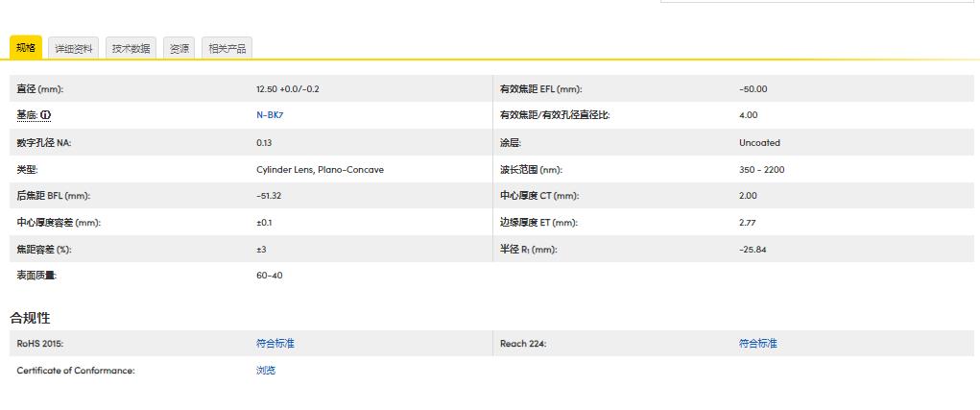
Task: Switch to the 规格 tab
Action: coord(26,48)
